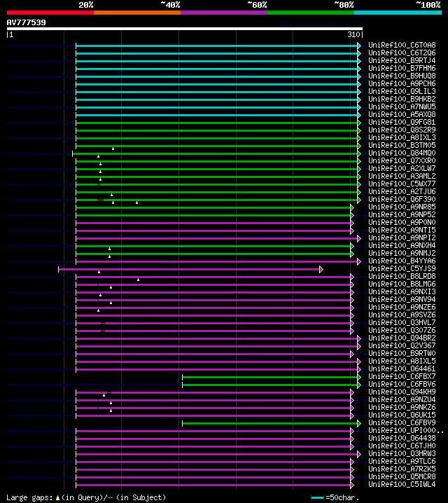Click the green ~80% legend segment
This screenshot has width=448, height=503.
(311, 13)
